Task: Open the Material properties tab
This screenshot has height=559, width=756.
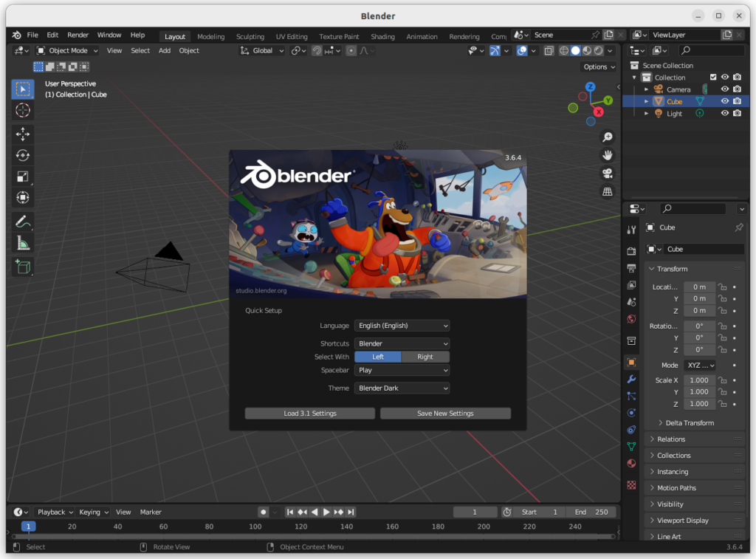Action: point(631,463)
